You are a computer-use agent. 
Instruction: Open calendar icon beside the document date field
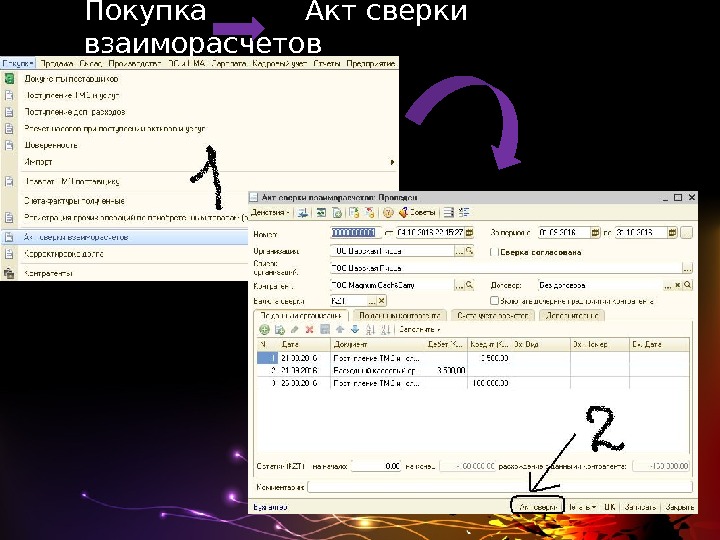point(469,233)
